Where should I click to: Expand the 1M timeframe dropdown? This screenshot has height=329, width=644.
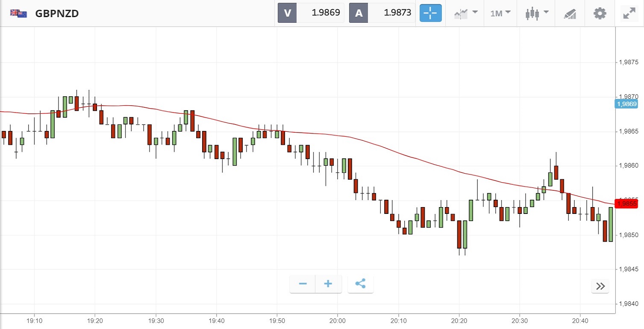pyautogui.click(x=500, y=13)
